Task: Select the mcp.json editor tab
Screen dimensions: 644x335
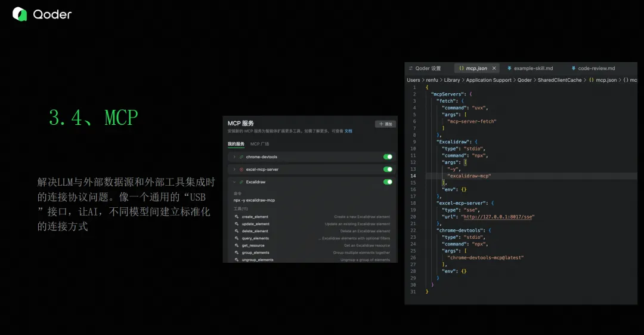Action: click(x=476, y=68)
